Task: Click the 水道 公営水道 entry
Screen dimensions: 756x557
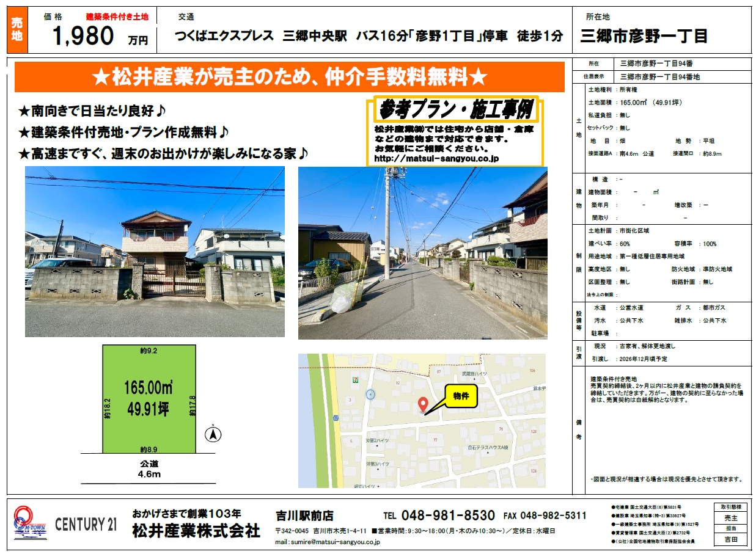Action: (620, 307)
